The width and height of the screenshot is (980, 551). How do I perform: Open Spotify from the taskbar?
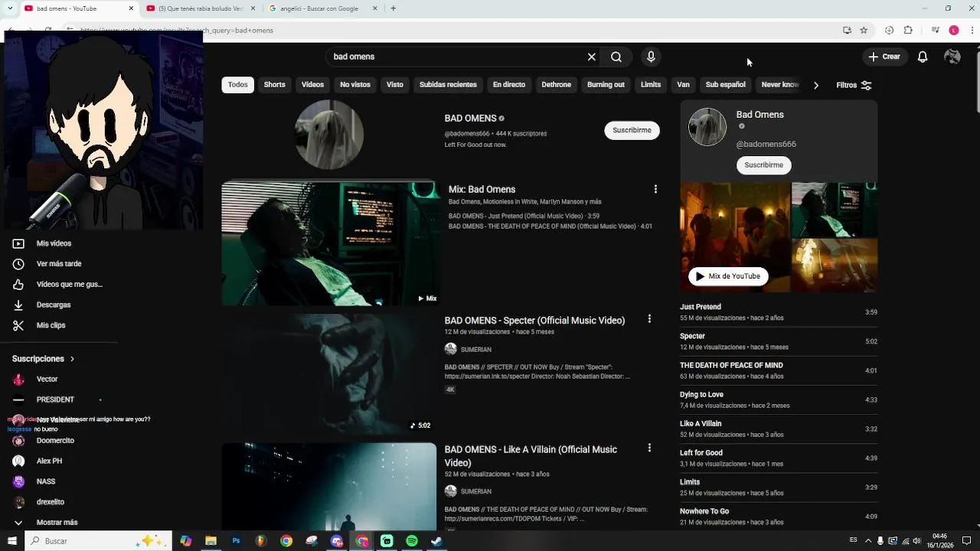(x=412, y=541)
